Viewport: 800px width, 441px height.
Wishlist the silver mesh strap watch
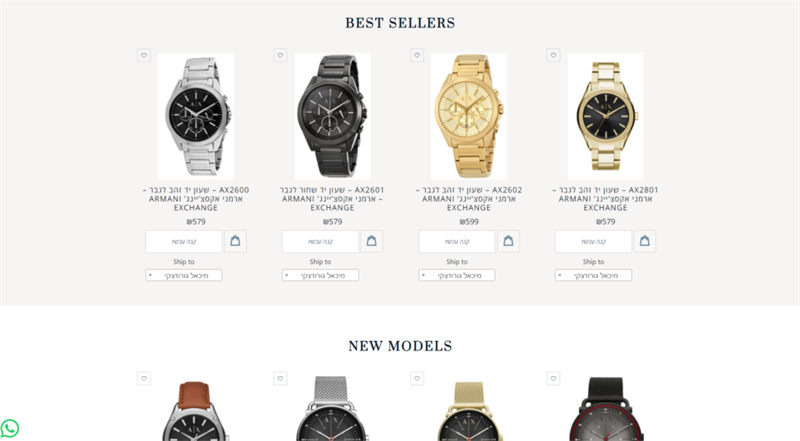280,378
